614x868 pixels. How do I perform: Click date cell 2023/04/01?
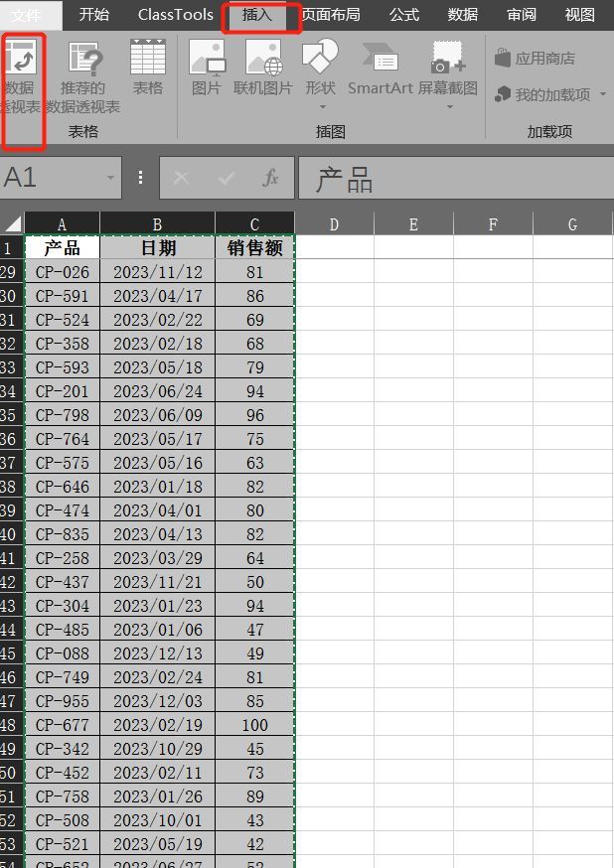coord(157,509)
